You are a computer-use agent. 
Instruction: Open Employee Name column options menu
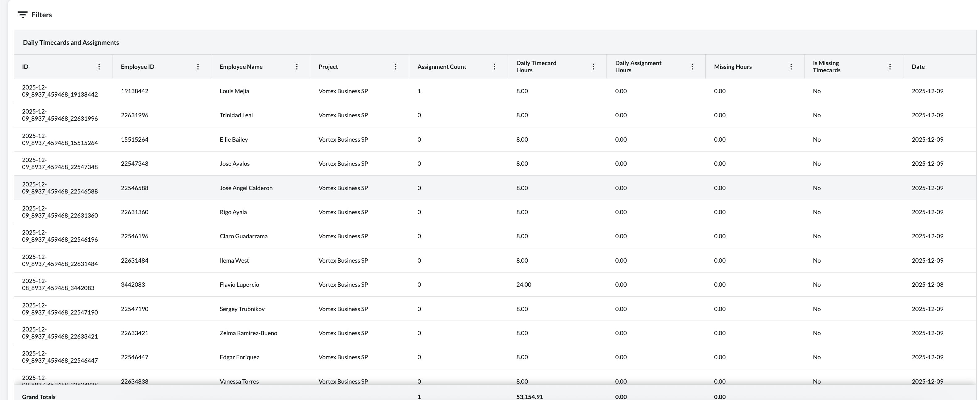pos(297,67)
